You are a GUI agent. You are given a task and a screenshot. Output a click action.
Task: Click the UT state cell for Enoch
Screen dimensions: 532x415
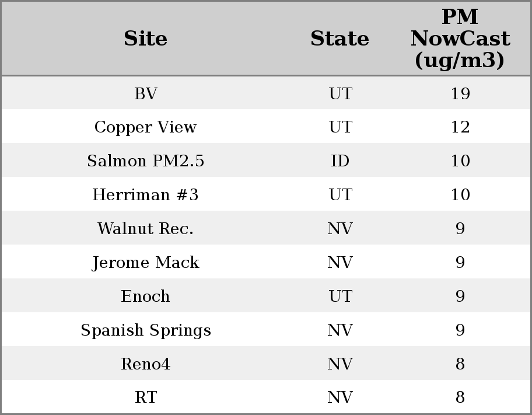coord(340,297)
